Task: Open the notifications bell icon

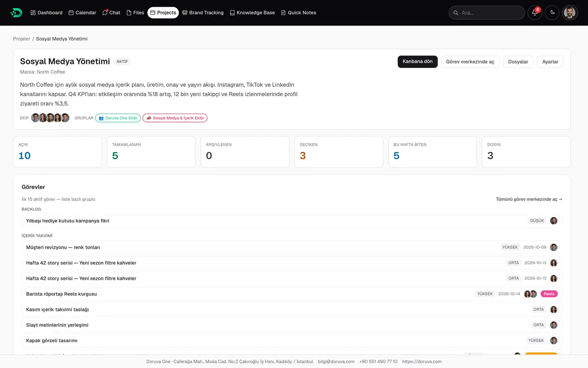Action: click(535, 12)
